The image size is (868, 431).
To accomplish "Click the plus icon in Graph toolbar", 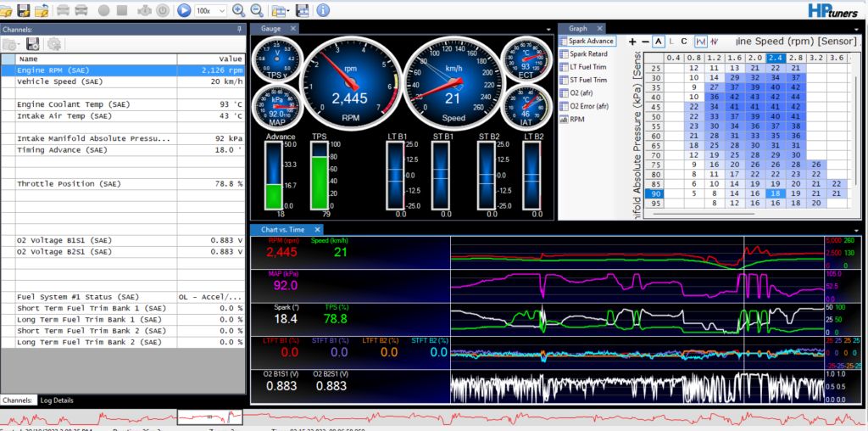I will [x=632, y=41].
